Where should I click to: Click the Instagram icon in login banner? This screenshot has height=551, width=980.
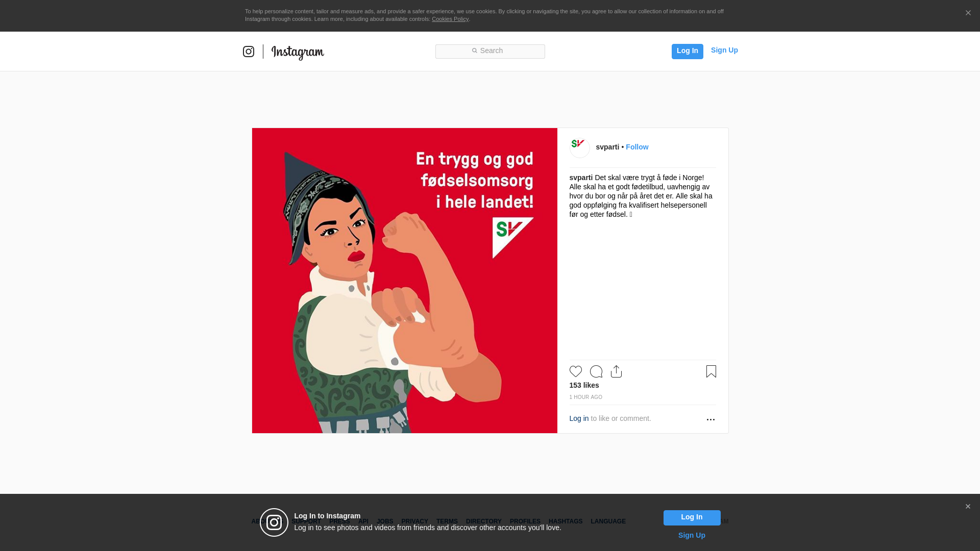click(x=274, y=522)
